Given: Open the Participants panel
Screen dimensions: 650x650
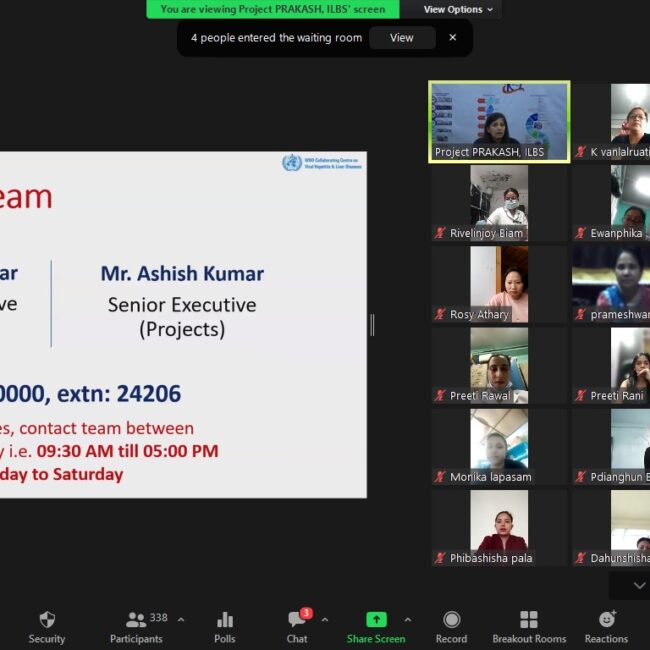Looking at the screenshot, I should (x=136, y=627).
